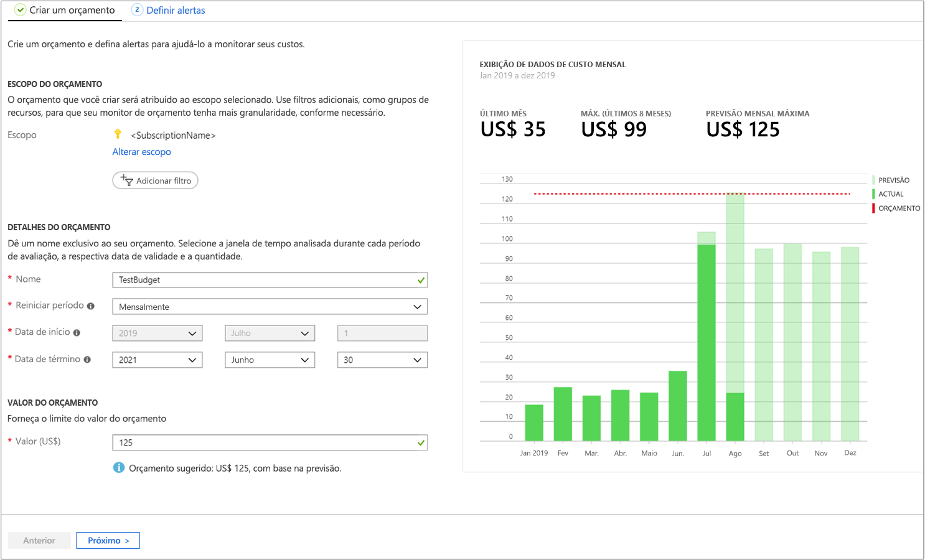The height and width of the screenshot is (560, 925).
Task: Click the Próximo button
Action: click(108, 541)
